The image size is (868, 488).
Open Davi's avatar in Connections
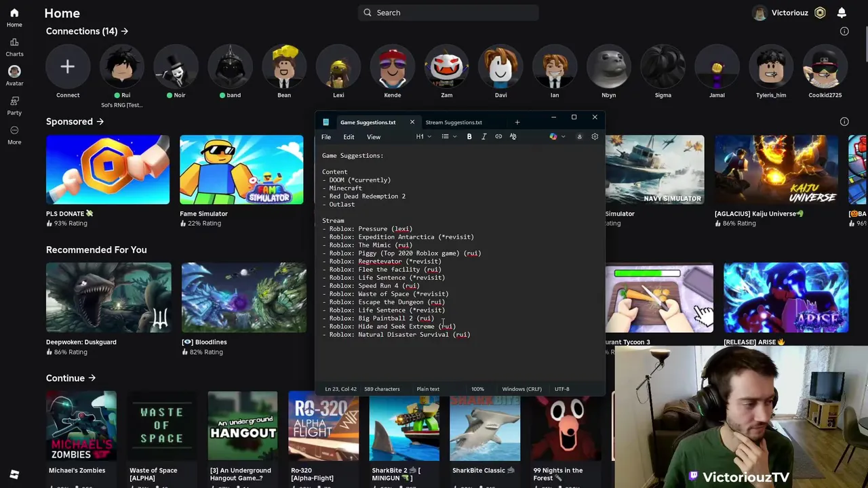tap(500, 66)
